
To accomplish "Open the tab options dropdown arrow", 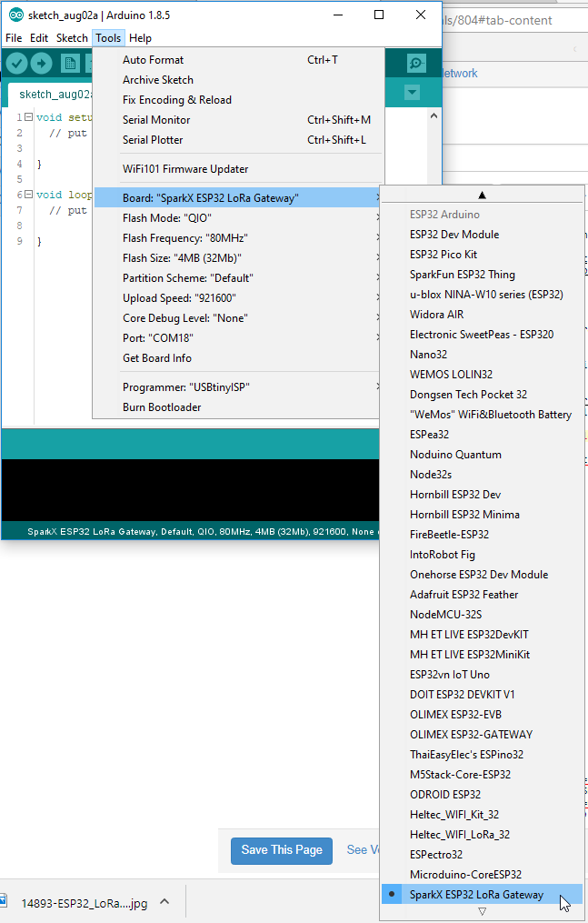I will pos(412,93).
